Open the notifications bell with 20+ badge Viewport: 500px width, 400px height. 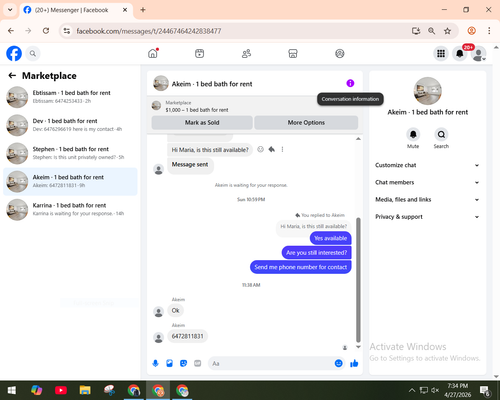tap(460, 53)
